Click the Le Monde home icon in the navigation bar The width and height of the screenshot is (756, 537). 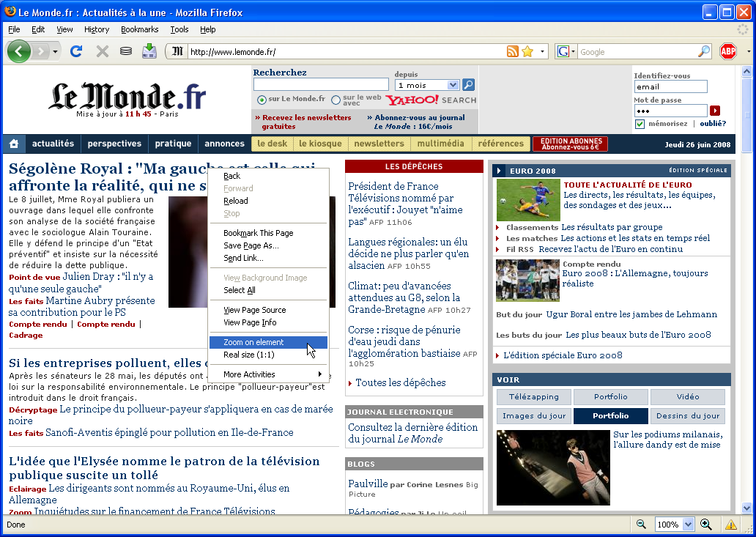click(x=14, y=144)
